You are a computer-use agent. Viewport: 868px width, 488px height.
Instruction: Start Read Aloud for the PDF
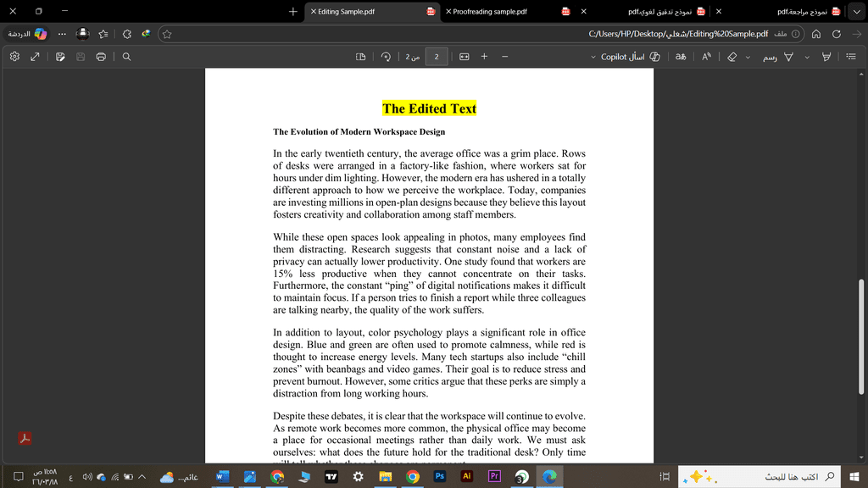(706, 57)
